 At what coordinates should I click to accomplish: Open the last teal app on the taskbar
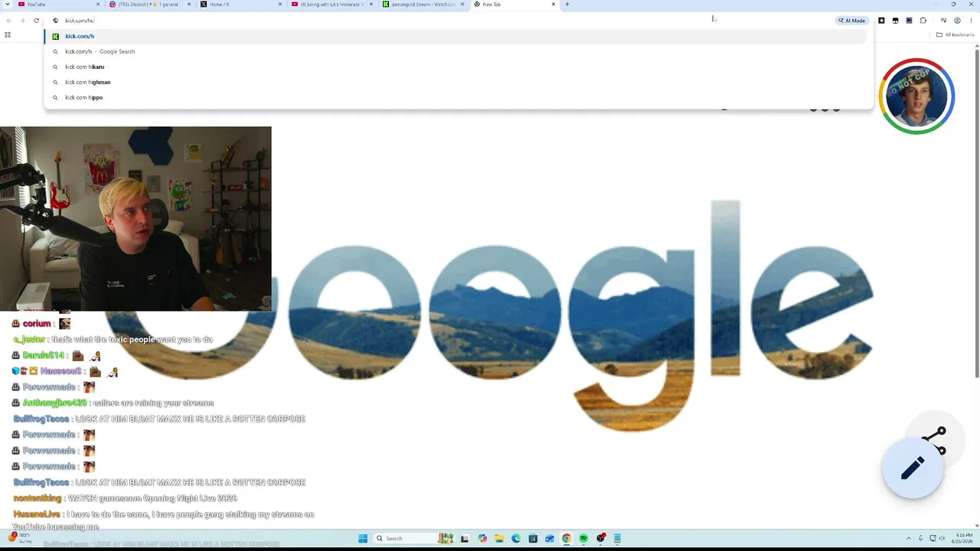coord(617,538)
